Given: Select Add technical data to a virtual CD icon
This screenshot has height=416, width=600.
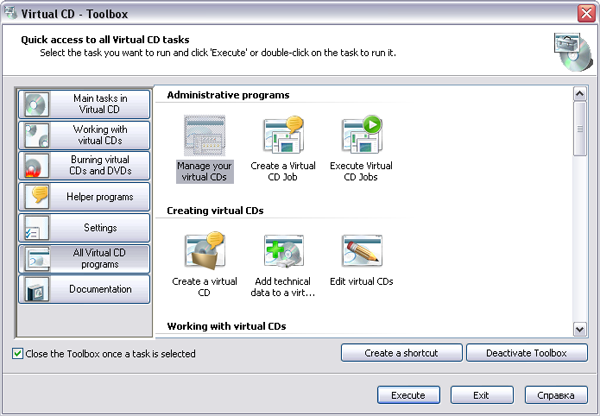Looking at the screenshot, I should 284,251.
